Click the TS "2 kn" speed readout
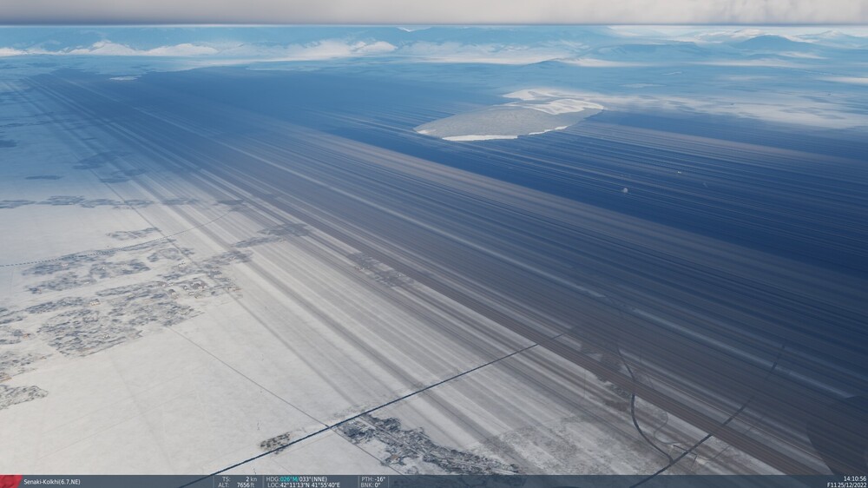The height and width of the screenshot is (488, 868). coord(250,479)
